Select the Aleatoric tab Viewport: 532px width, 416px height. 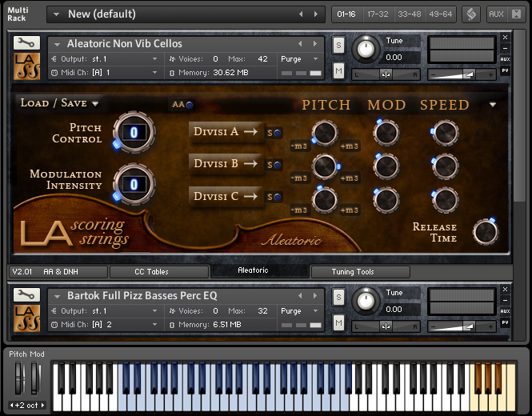coord(259,270)
